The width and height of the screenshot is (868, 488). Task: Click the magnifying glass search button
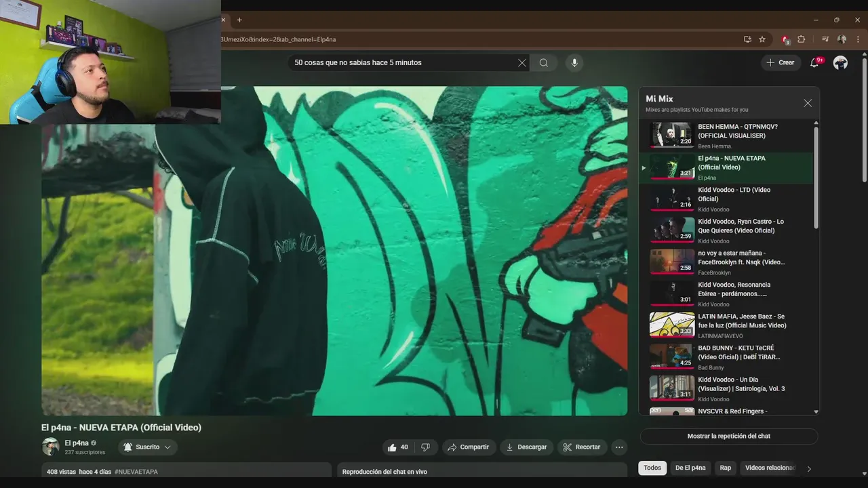click(544, 62)
